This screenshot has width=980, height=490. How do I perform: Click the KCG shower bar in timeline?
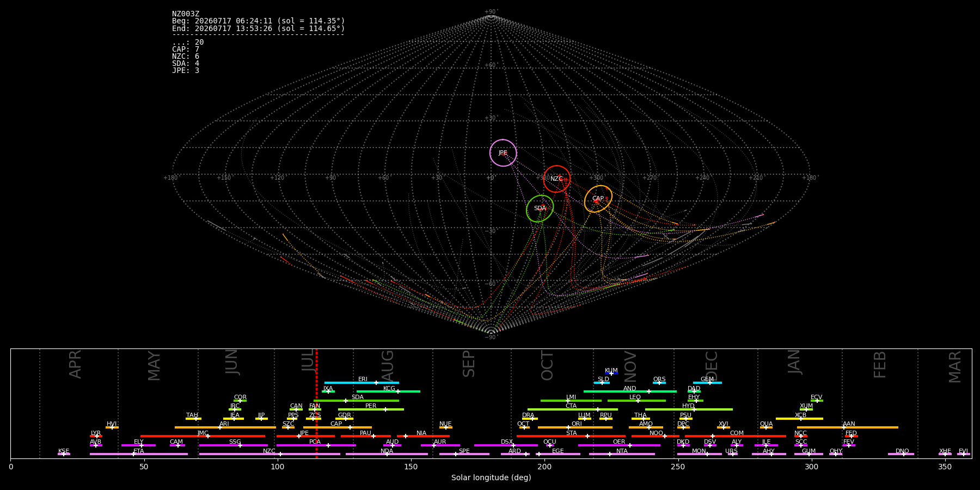pyautogui.click(x=388, y=391)
